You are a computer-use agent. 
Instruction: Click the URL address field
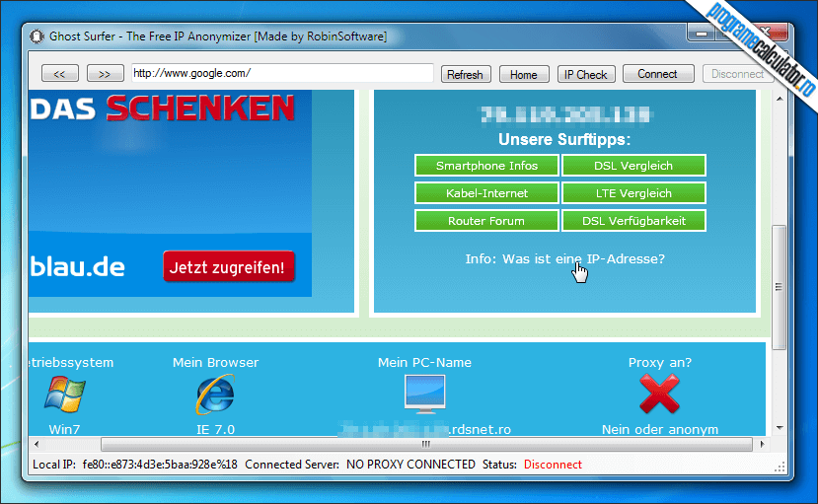(282, 73)
